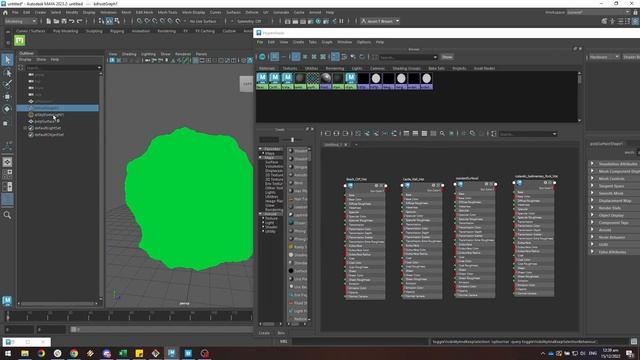
Task: Choose the Scale tool in toolbox
Action: coord(6,123)
